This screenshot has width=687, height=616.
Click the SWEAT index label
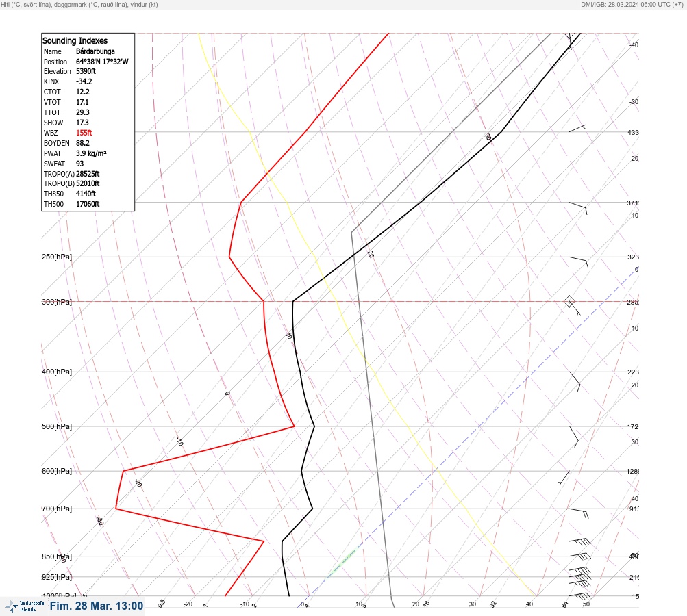[54, 164]
